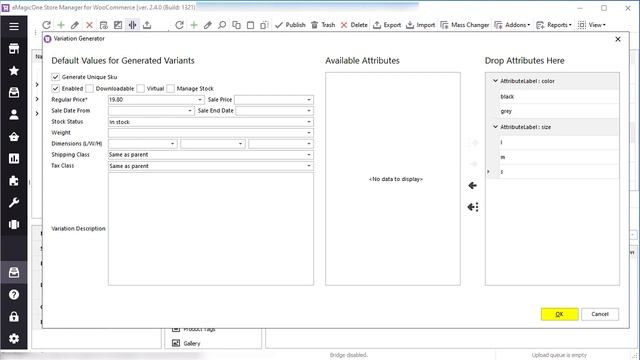Open the store icon in the sidebar
The width and height of the screenshot is (640, 360).
tap(14, 49)
